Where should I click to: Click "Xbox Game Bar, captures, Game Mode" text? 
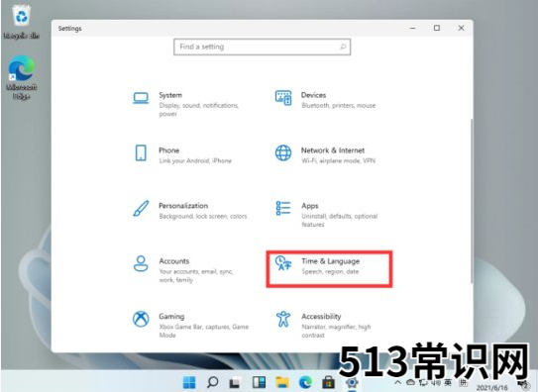(x=204, y=331)
